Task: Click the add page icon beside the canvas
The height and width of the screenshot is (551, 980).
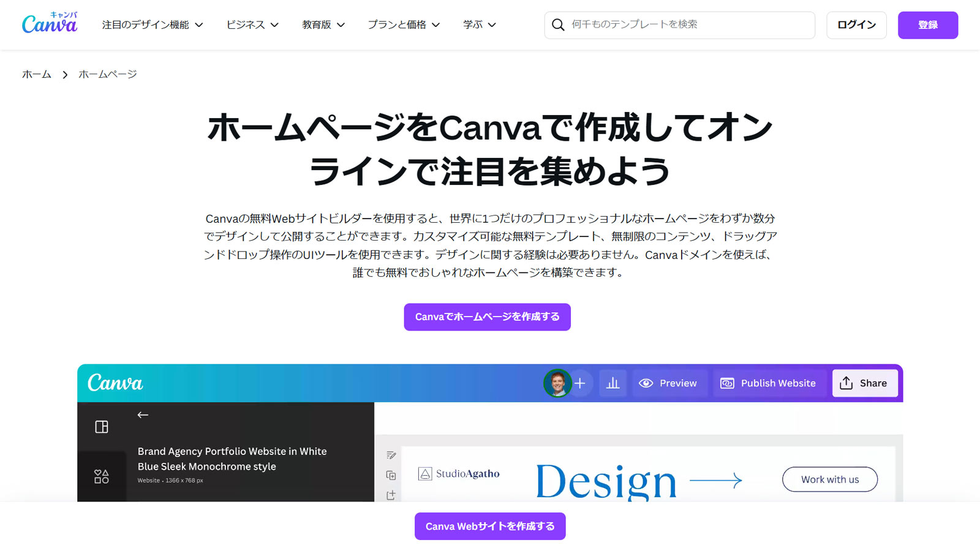Action: pyautogui.click(x=391, y=495)
